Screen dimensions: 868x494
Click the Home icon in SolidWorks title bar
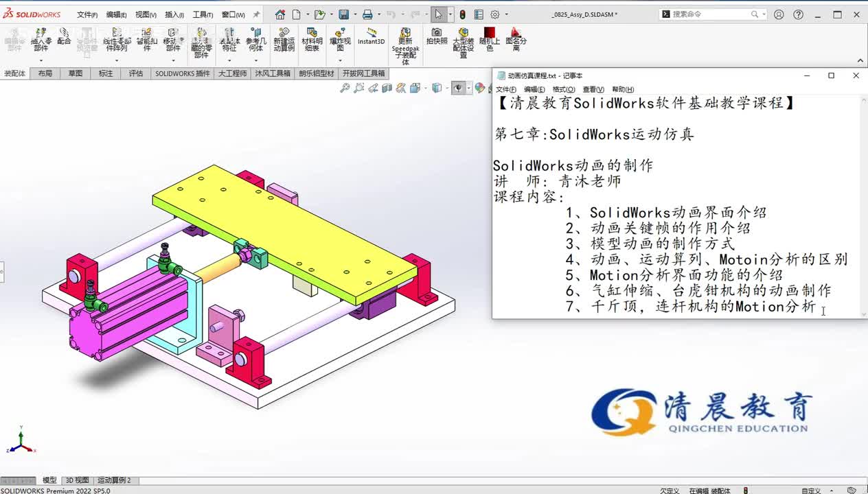[280, 14]
